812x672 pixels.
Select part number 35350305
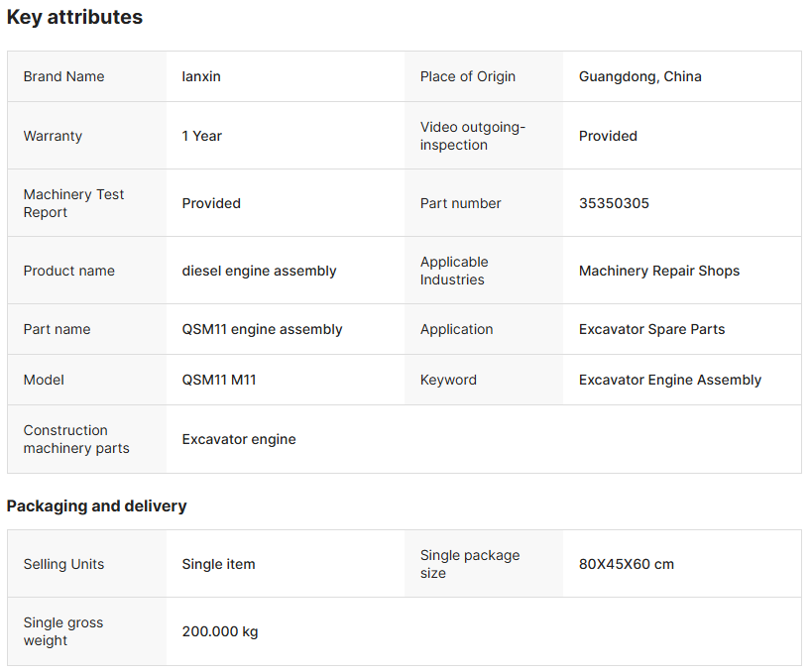[614, 203]
